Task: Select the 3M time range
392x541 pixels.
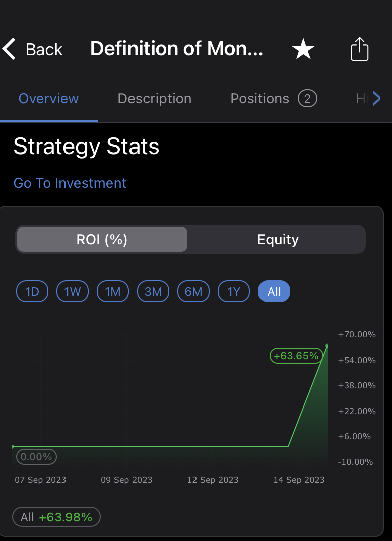Action: click(x=153, y=291)
